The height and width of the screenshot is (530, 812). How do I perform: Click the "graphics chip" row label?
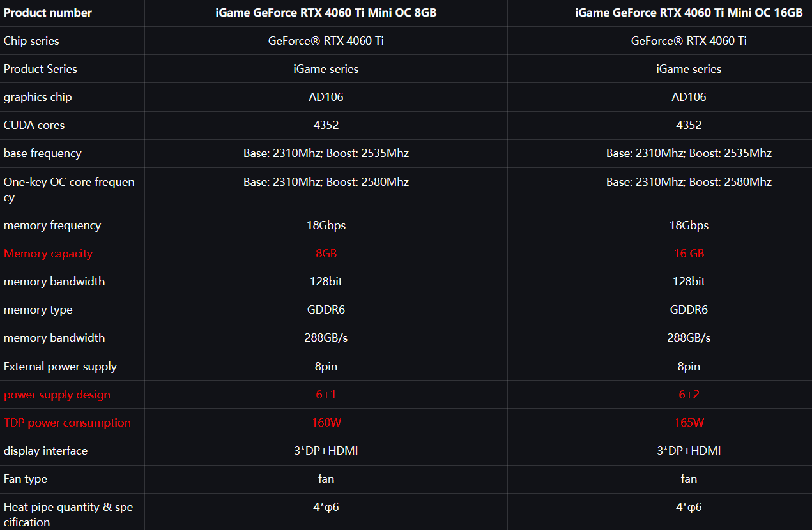[38, 97]
